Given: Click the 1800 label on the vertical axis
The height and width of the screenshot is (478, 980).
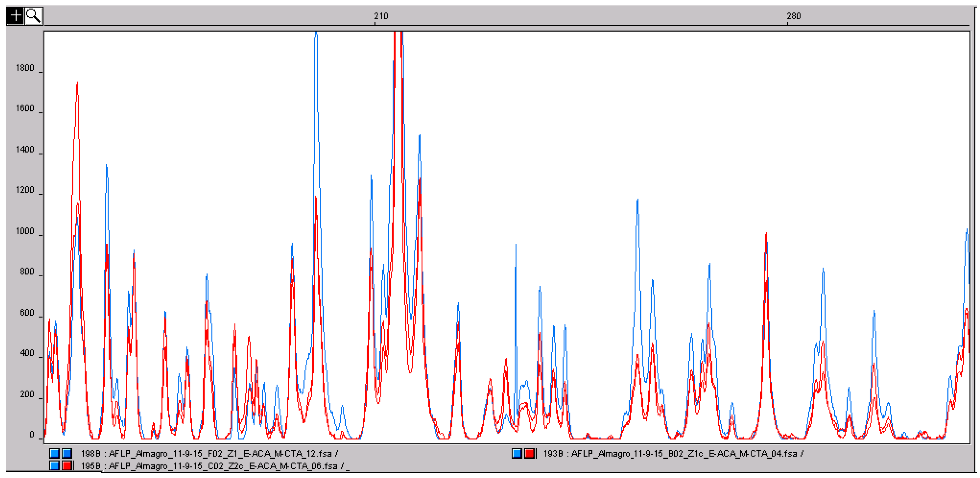Looking at the screenshot, I should [x=25, y=68].
